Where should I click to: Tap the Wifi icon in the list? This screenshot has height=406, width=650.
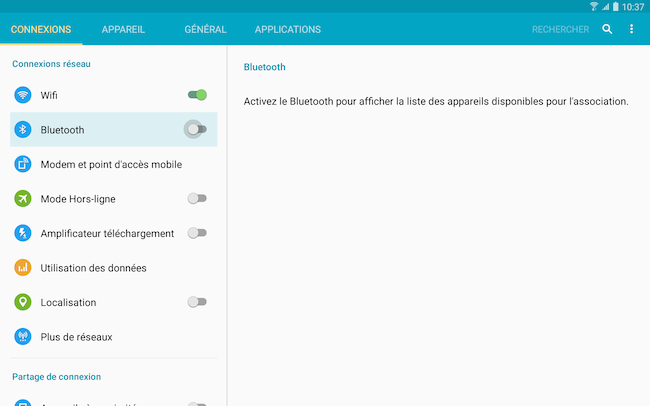tap(23, 95)
